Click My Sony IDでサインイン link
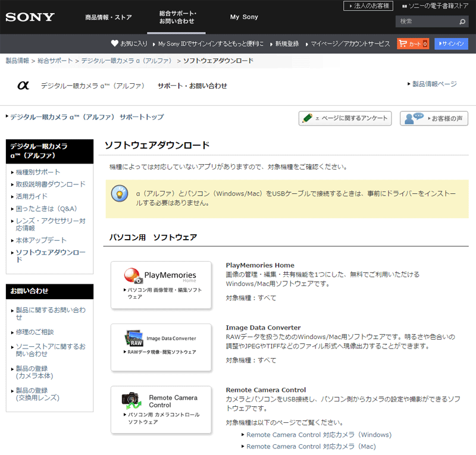The height and width of the screenshot is (455, 476). 211,43
